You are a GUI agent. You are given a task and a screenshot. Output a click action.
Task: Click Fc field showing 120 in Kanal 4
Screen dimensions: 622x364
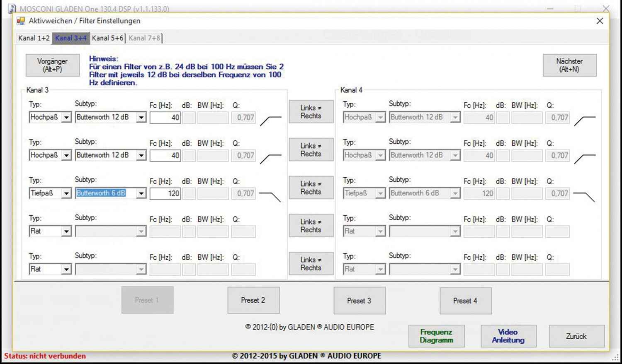coord(479,193)
